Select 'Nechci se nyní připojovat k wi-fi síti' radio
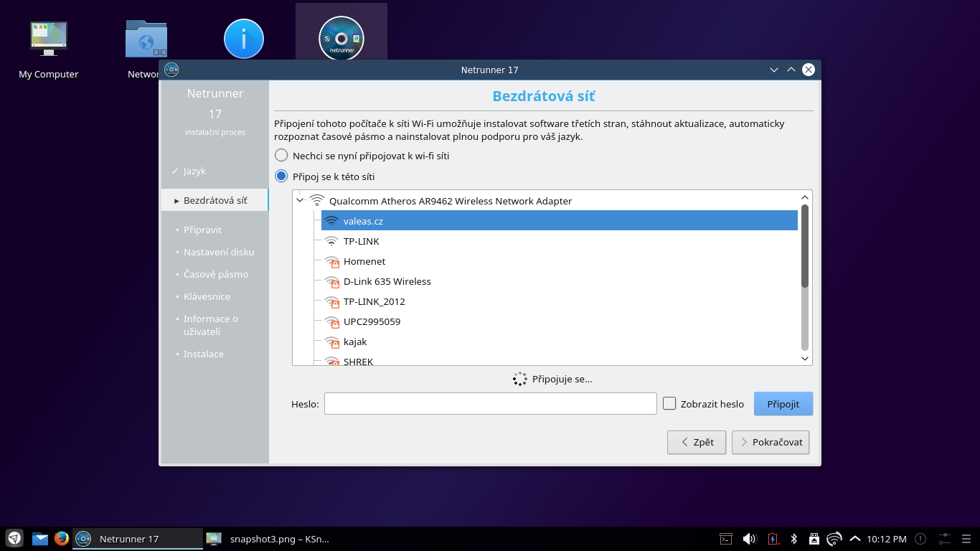Screen dimensions: 980x551 282,156
